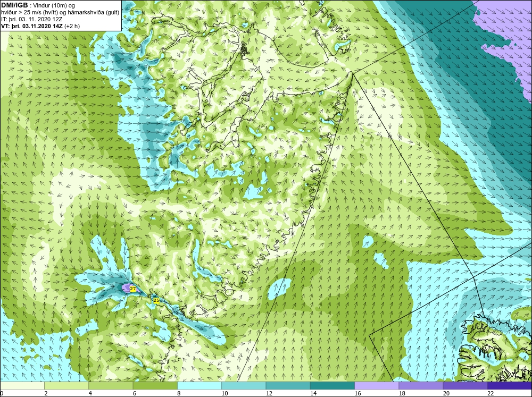Select the darkest purple legend swatch above 22
The image size is (532, 397).
click(509, 385)
